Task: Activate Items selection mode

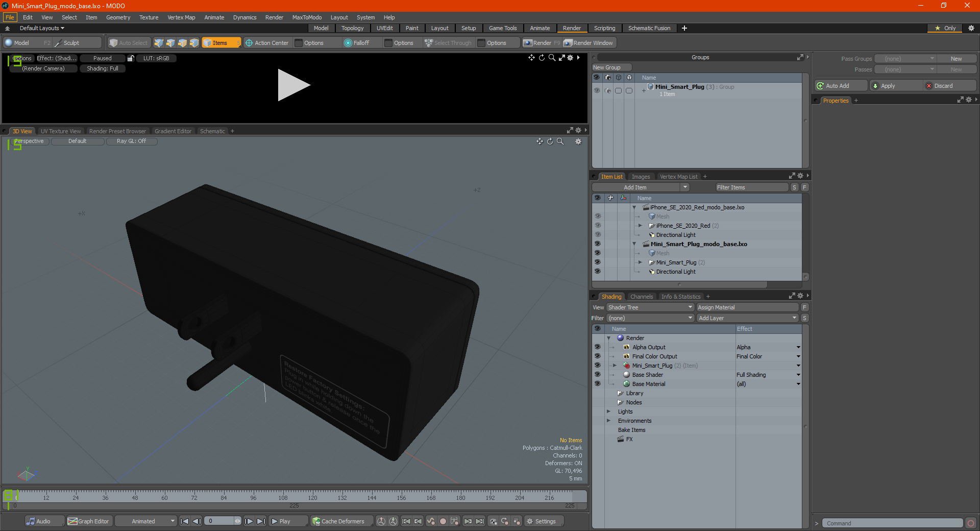Action: click(x=221, y=43)
